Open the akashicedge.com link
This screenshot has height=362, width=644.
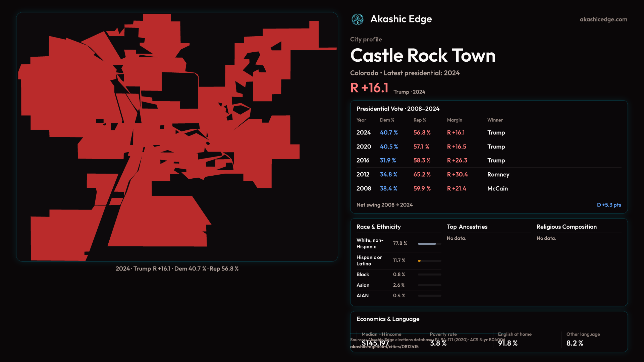603,19
